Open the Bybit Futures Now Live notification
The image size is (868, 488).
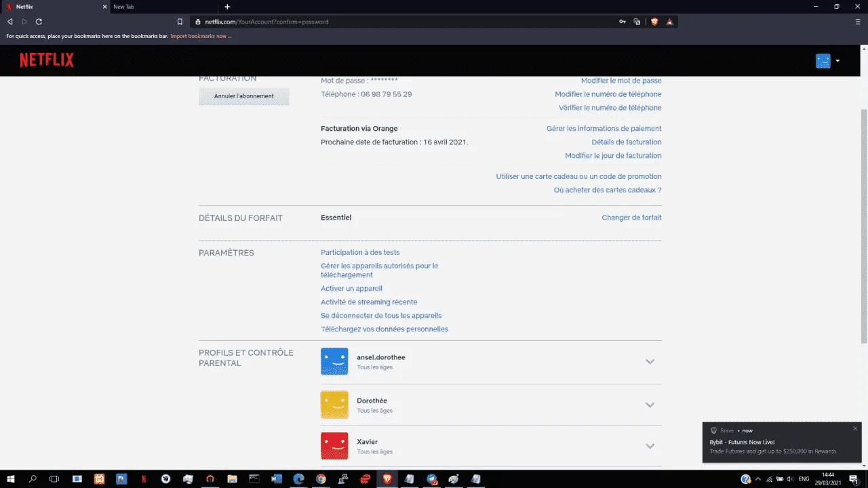point(783,442)
